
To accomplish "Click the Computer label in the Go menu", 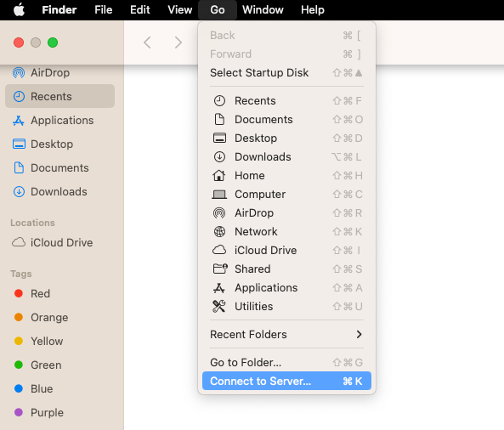I will click(260, 195).
